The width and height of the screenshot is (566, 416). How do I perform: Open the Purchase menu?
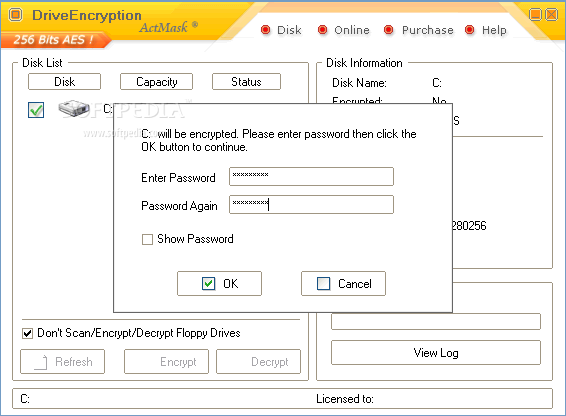coord(427,30)
